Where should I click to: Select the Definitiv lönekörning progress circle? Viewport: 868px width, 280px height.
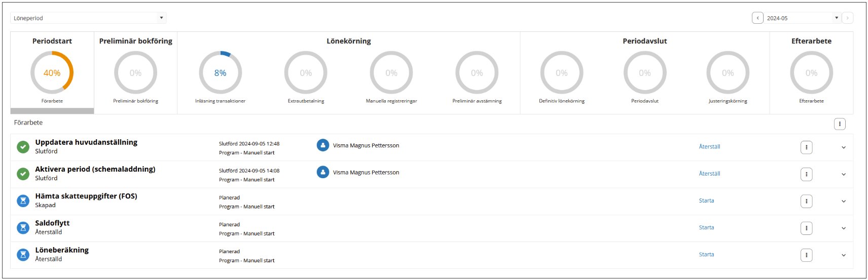561,73
